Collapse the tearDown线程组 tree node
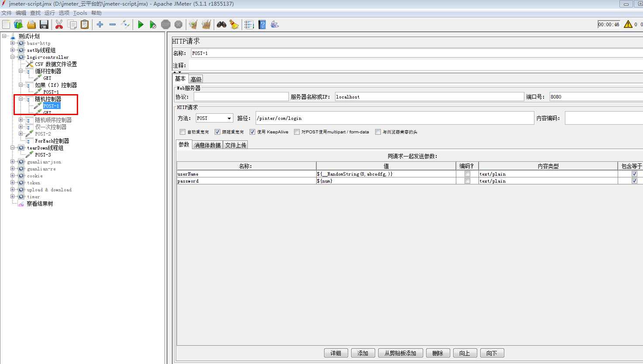The height and width of the screenshot is (364, 643). click(x=13, y=148)
